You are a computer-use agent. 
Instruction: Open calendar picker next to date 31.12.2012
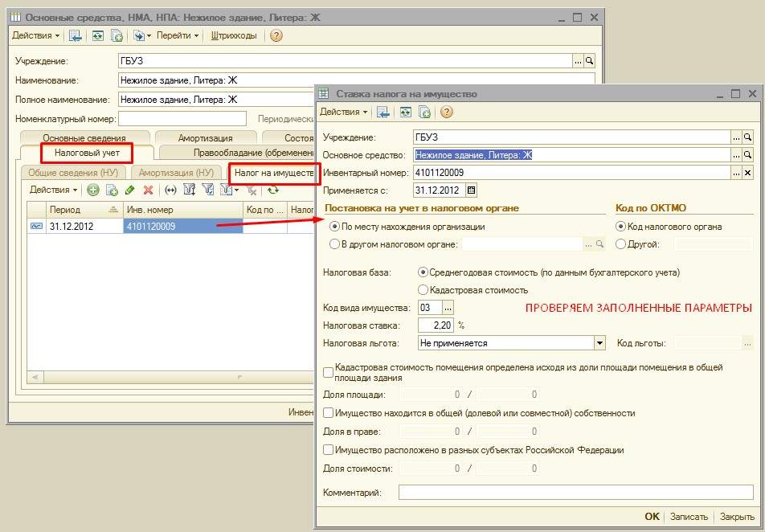[471, 190]
